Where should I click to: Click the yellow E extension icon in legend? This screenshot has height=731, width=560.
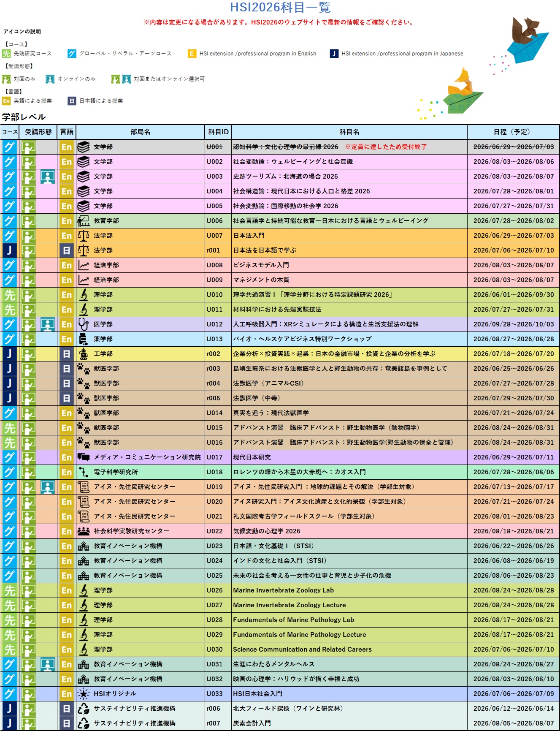[192, 54]
